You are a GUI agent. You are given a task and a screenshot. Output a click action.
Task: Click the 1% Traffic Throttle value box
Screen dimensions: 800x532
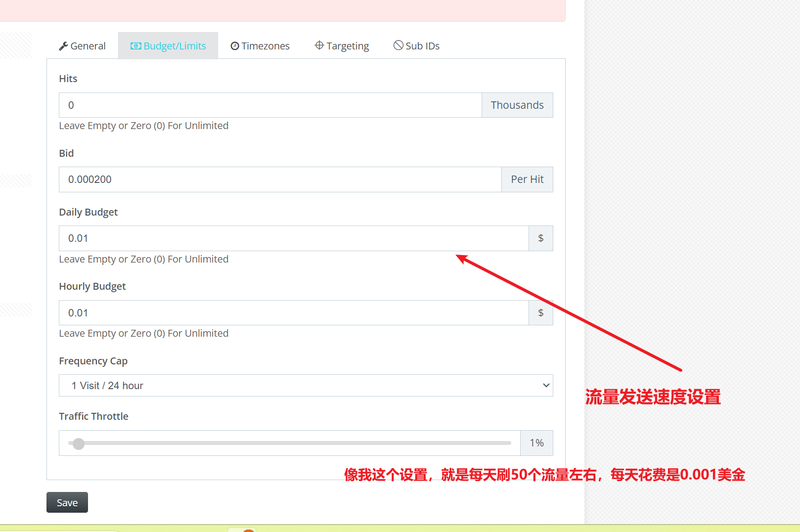point(536,443)
